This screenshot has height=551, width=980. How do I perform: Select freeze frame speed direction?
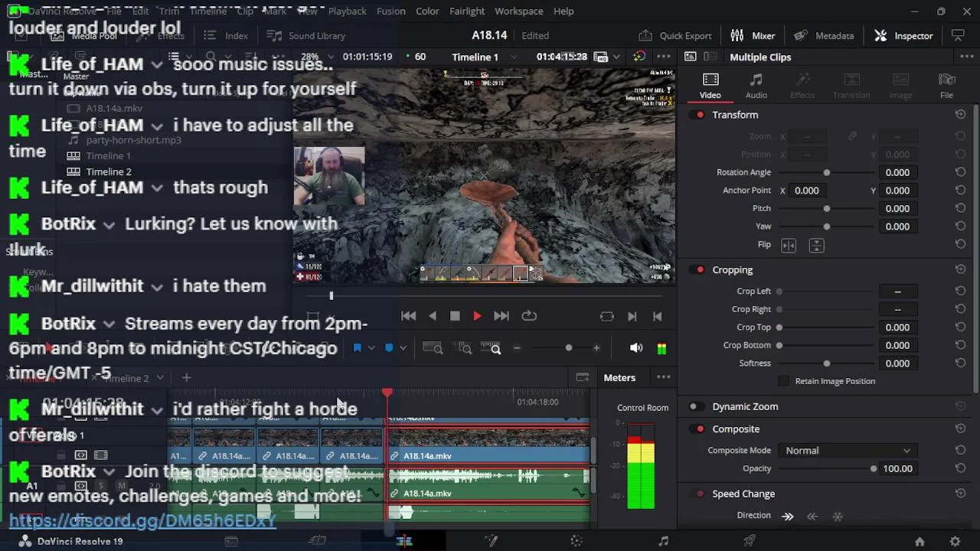coord(838,516)
